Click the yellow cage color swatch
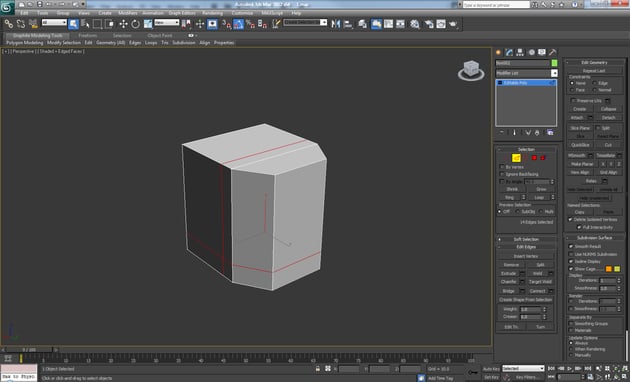The image size is (630, 382). coord(617,269)
